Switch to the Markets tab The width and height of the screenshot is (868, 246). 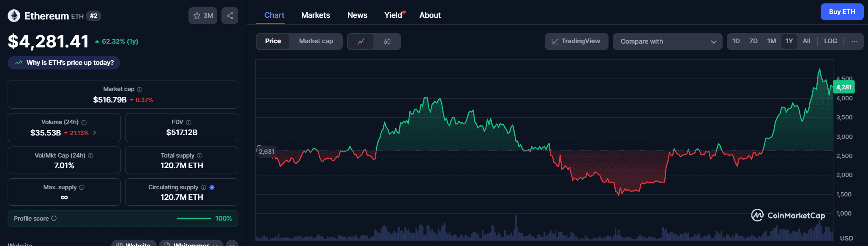pyautogui.click(x=315, y=15)
